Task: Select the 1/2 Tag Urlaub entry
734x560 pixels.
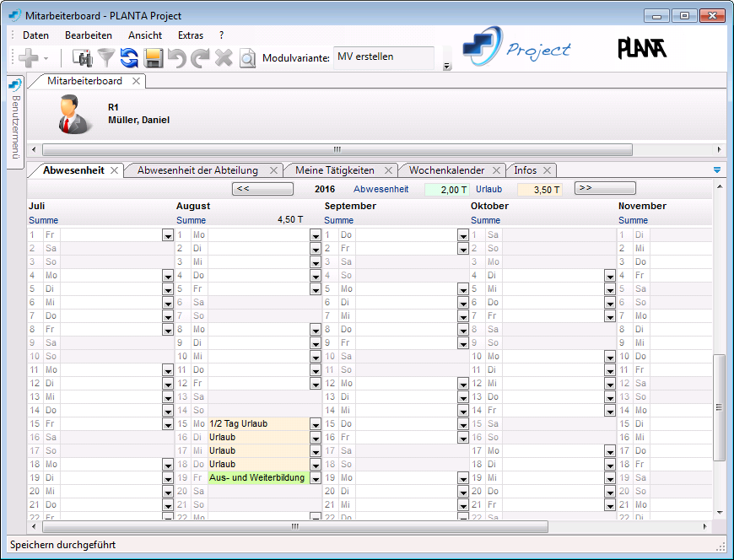Action: coord(258,424)
